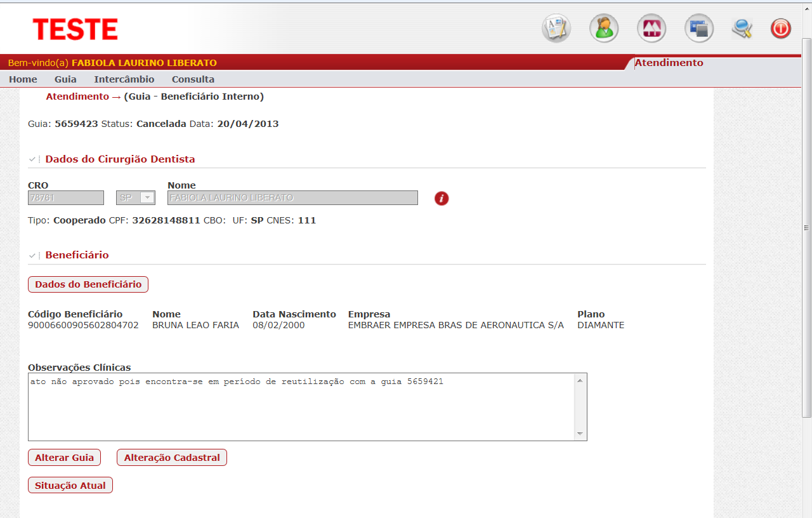Click Tipo value Cooperado
The height and width of the screenshot is (518, 812).
click(79, 221)
